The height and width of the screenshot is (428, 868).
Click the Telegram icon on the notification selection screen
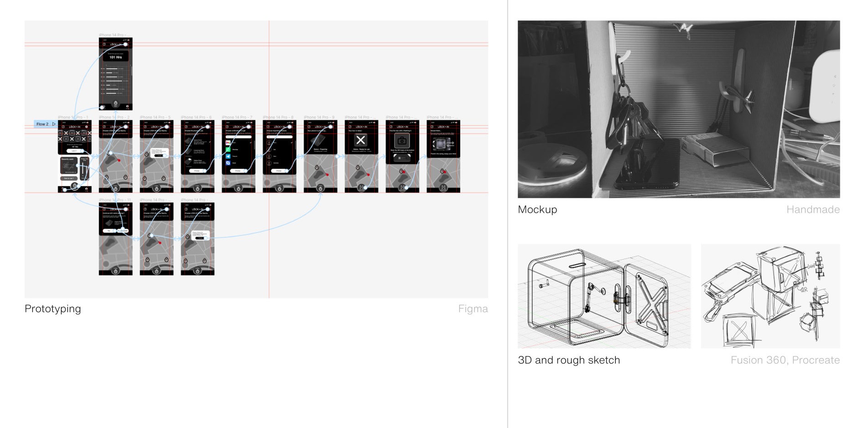tap(228, 156)
